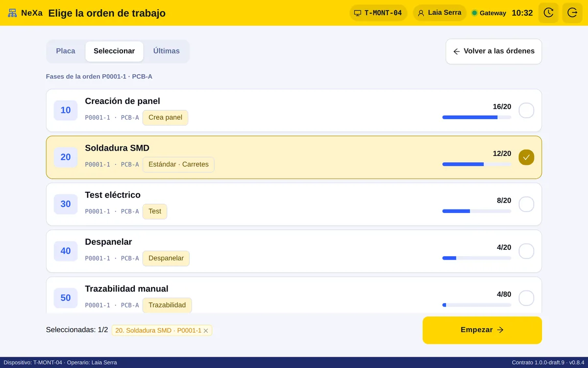
Task: Deselect the Soldadura SMD phase checkmark
Action: click(526, 157)
